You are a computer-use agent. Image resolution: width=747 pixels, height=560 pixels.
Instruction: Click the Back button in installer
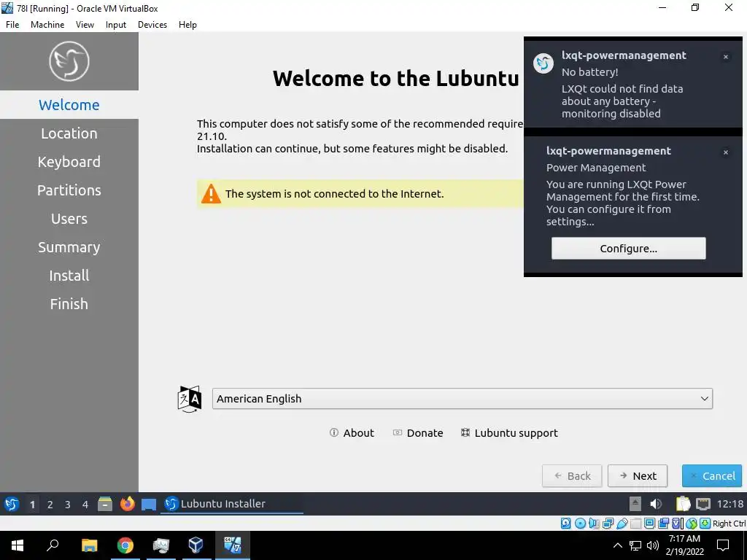click(572, 475)
